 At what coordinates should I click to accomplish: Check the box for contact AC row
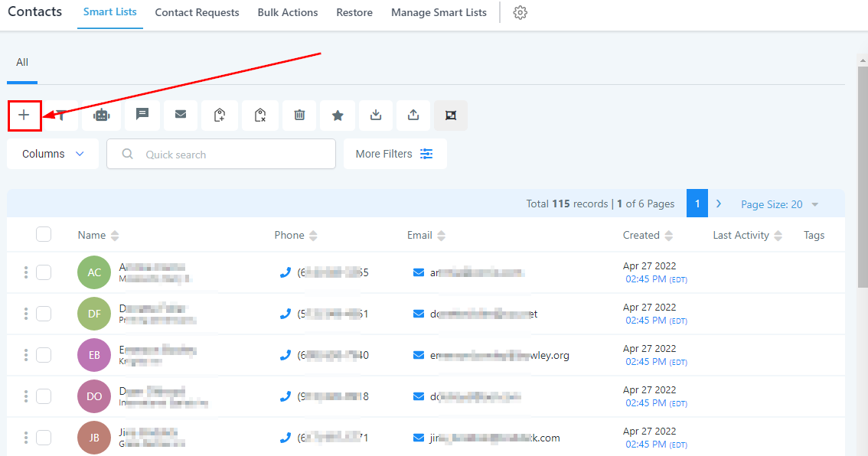[x=44, y=272]
